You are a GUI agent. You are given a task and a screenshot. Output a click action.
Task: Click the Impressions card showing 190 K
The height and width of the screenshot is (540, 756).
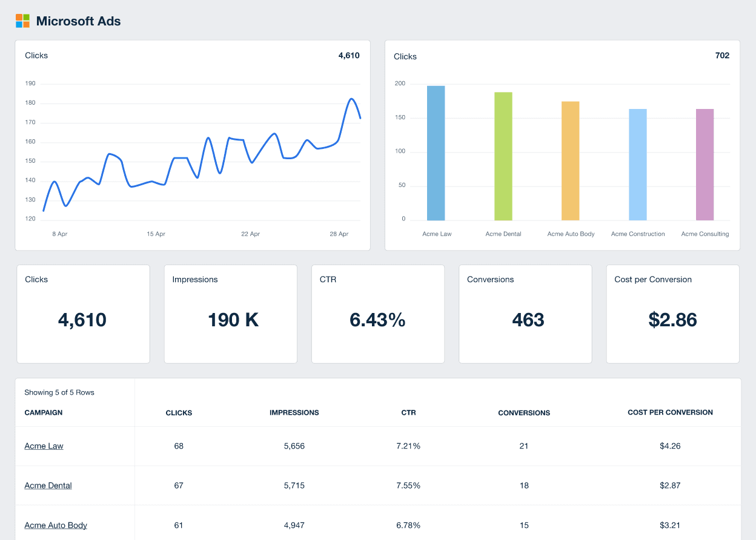click(230, 314)
